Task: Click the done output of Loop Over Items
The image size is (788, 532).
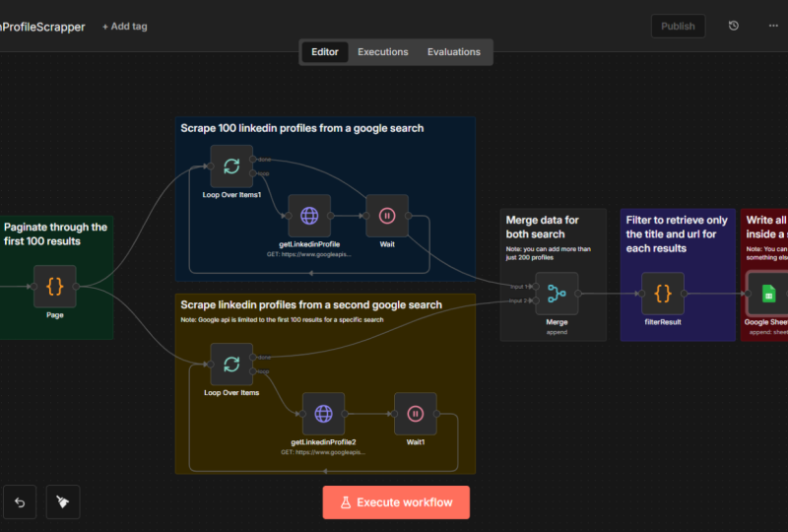Action: [x=253, y=357]
